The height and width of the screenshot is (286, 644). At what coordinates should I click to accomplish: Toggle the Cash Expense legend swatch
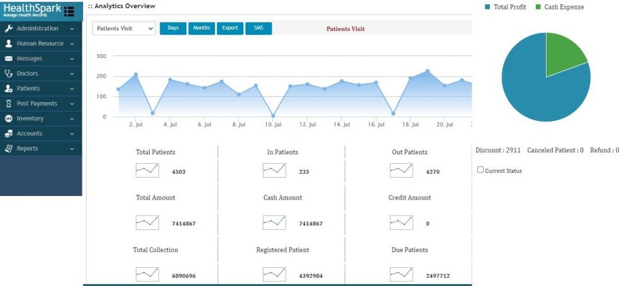(x=538, y=7)
